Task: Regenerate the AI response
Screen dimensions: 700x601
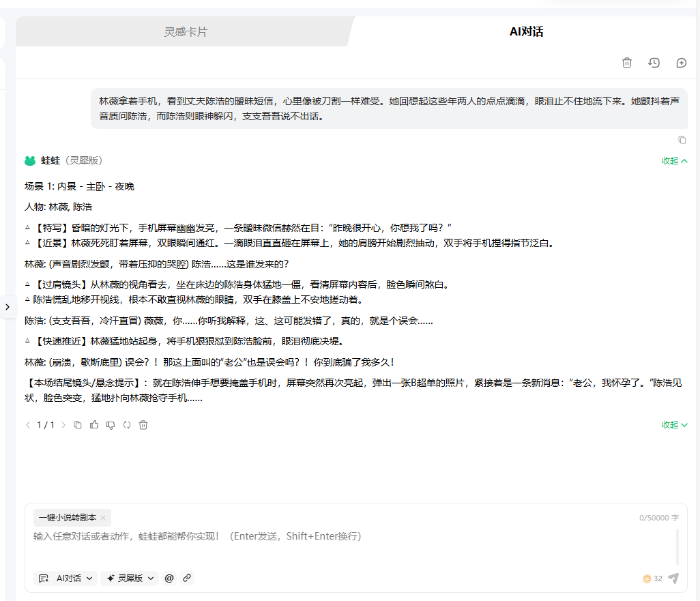Action: tap(127, 425)
